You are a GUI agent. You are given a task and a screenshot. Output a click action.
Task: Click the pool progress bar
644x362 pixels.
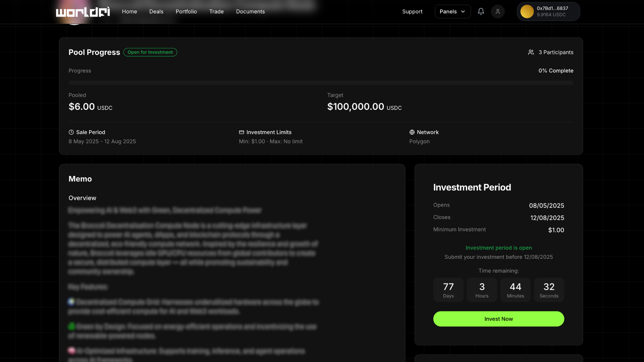click(321, 83)
